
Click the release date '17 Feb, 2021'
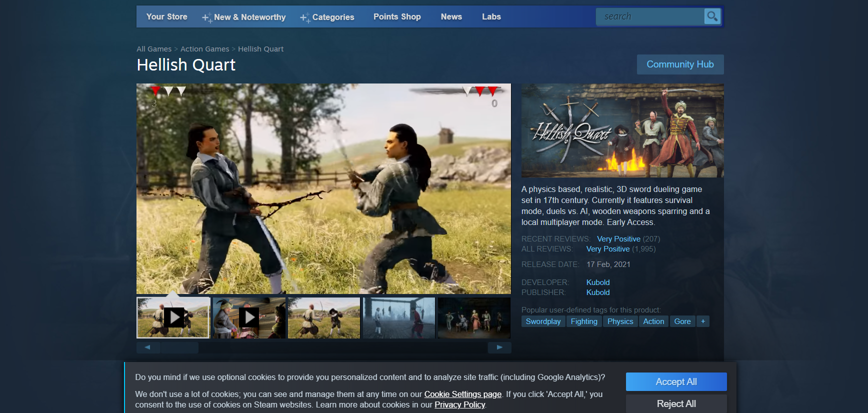[x=608, y=264]
